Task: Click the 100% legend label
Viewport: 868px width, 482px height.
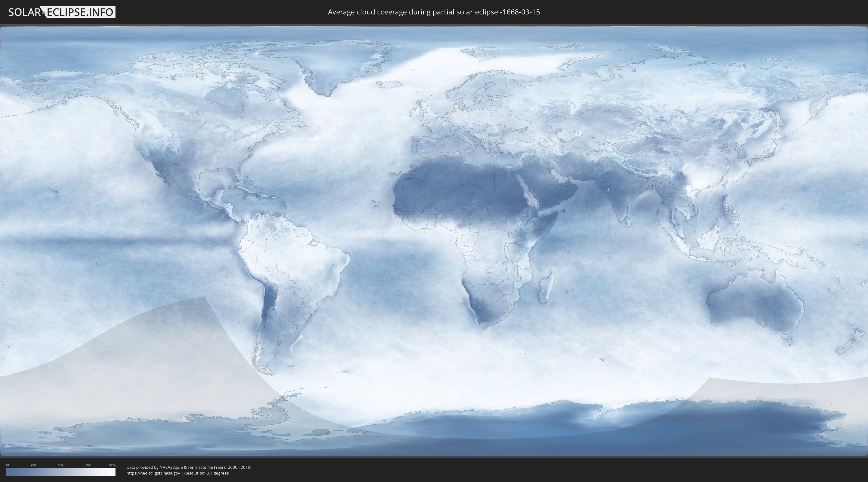Action: tap(112, 465)
